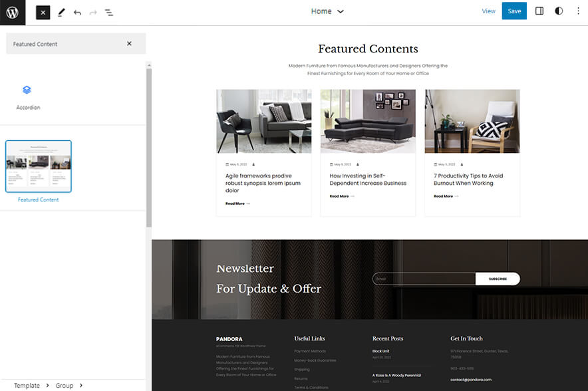Select the Featured Content pattern thumbnail
588x391 pixels.
[38, 166]
